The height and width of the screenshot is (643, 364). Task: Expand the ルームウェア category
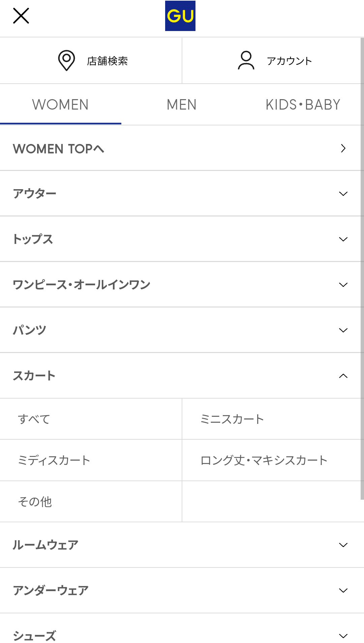[343, 545]
